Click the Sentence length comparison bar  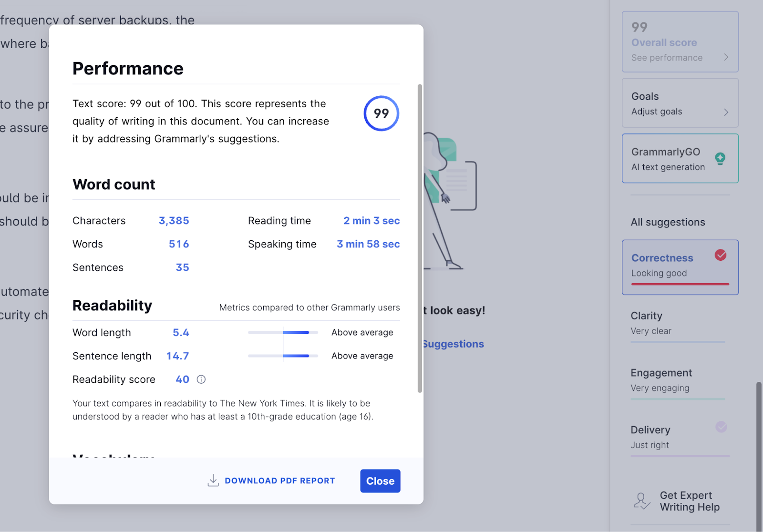(x=283, y=356)
